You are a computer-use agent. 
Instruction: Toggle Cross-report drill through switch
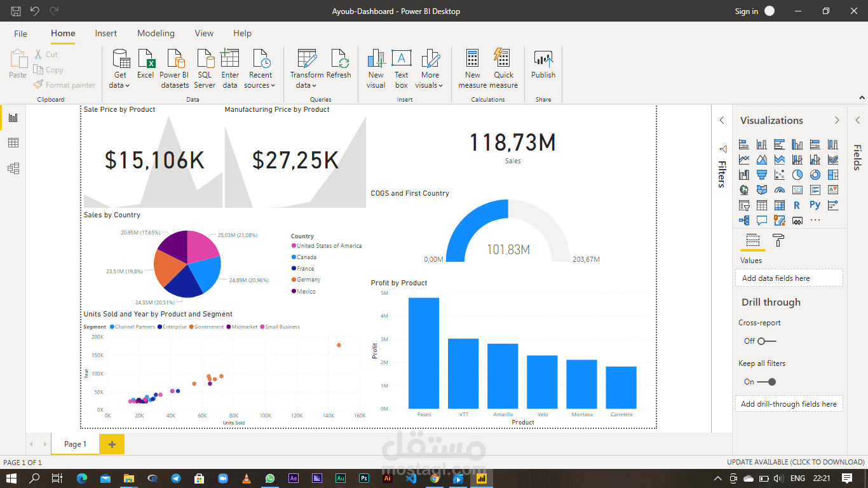pyautogui.click(x=766, y=341)
